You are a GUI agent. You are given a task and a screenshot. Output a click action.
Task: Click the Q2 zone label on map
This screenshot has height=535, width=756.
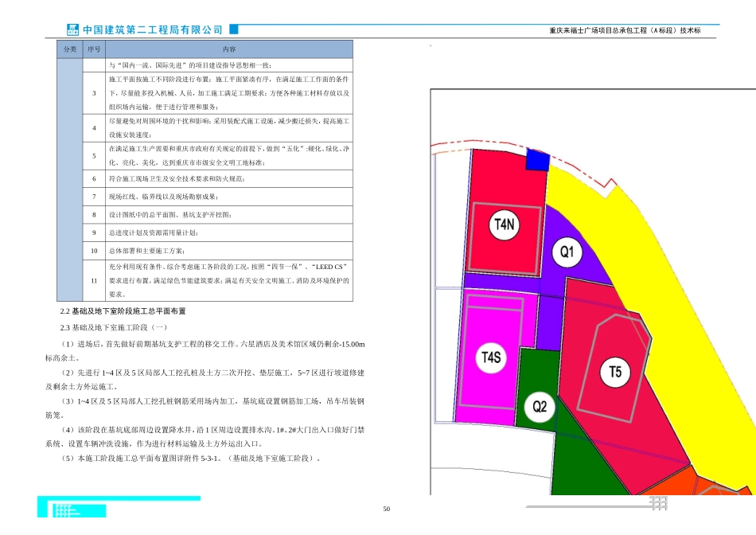pos(540,407)
